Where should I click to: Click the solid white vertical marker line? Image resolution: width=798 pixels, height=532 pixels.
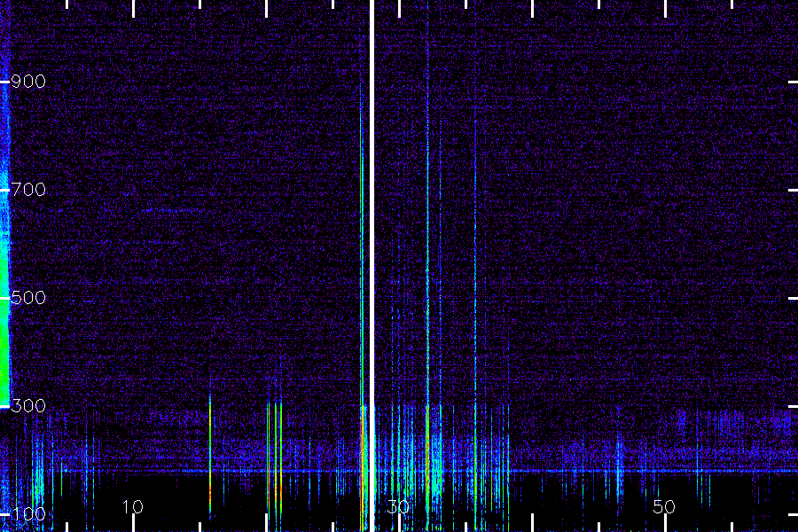click(372, 266)
